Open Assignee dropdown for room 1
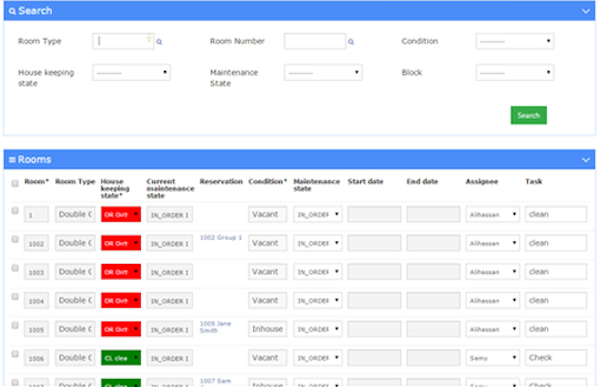Viewport: 600px width, 387px height. tap(492, 214)
